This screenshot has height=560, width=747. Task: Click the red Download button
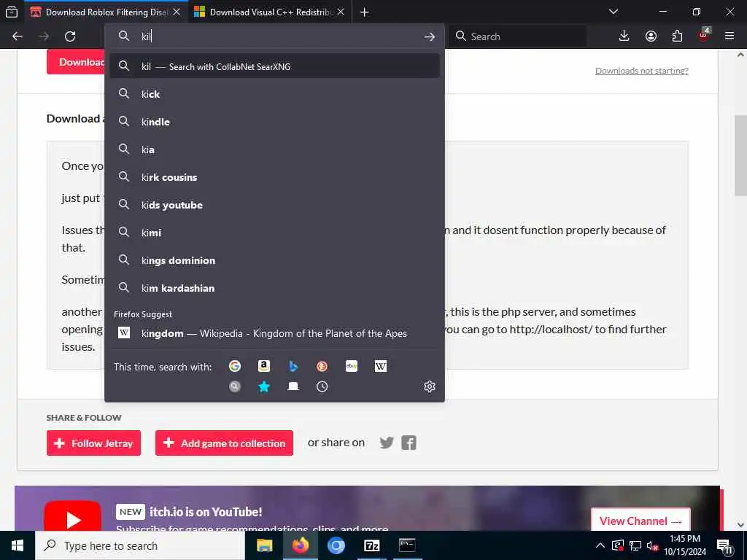pos(76,62)
